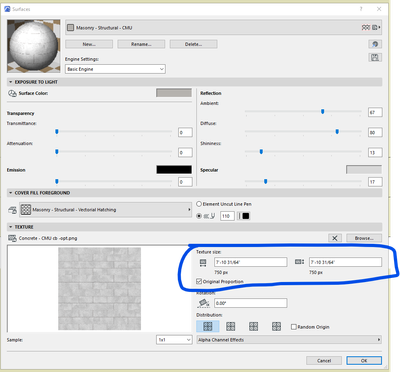The image size is (400, 372).
Task: Click the Diffuse value field showing 80
Action: [375, 132]
